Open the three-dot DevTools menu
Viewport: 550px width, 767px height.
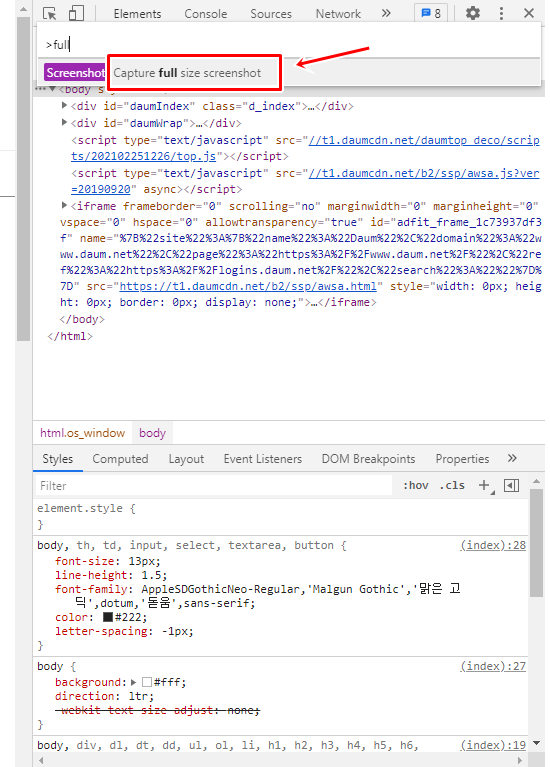[501, 13]
